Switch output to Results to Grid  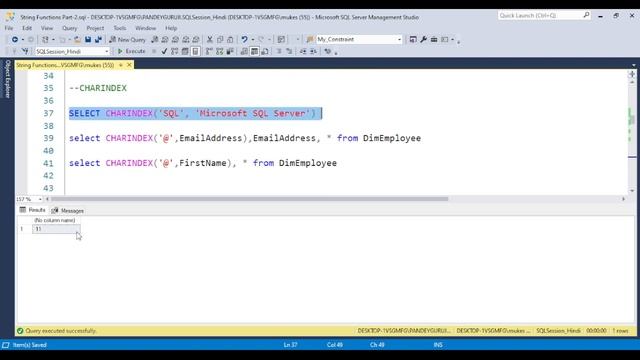(x=254, y=51)
